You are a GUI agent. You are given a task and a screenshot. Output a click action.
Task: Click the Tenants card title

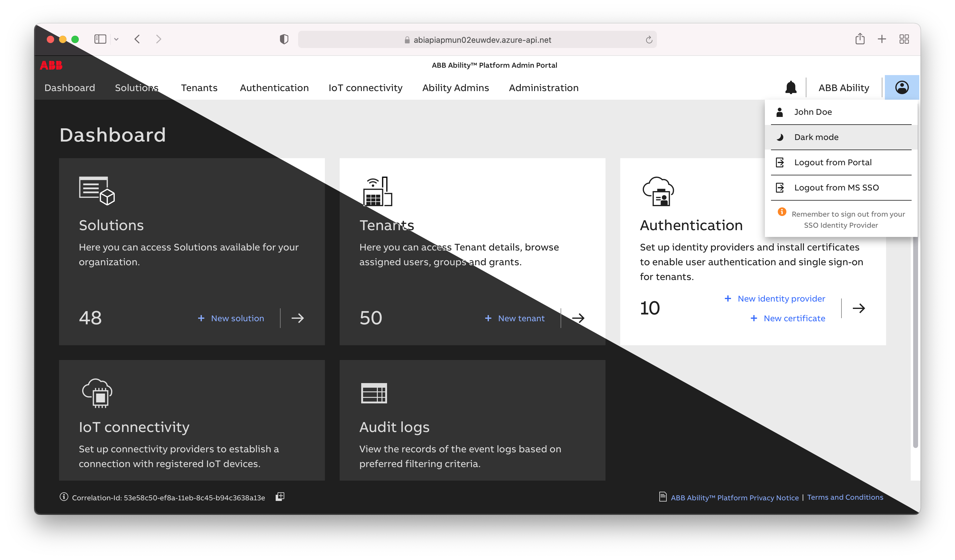point(386,226)
